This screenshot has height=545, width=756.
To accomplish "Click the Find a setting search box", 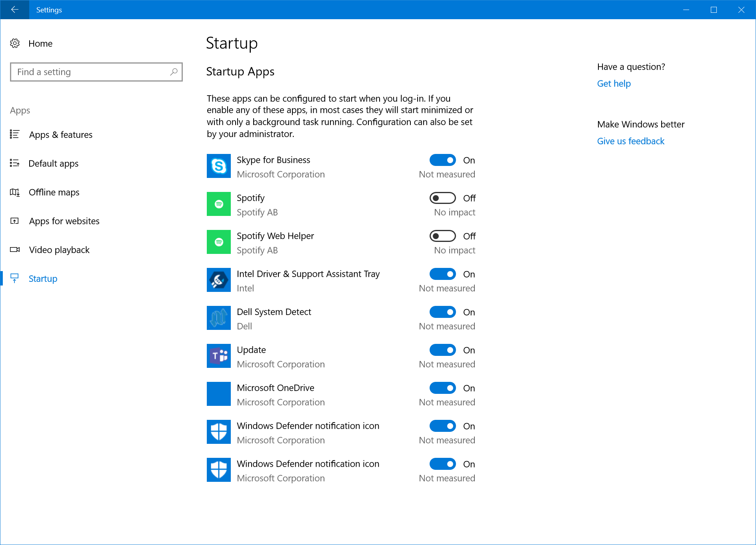I will coord(92,72).
